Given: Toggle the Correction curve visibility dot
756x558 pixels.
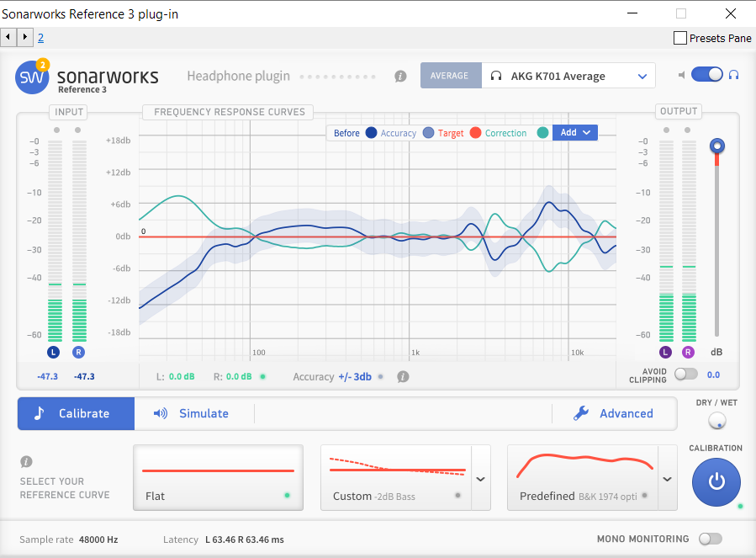Looking at the screenshot, I should click(542, 133).
